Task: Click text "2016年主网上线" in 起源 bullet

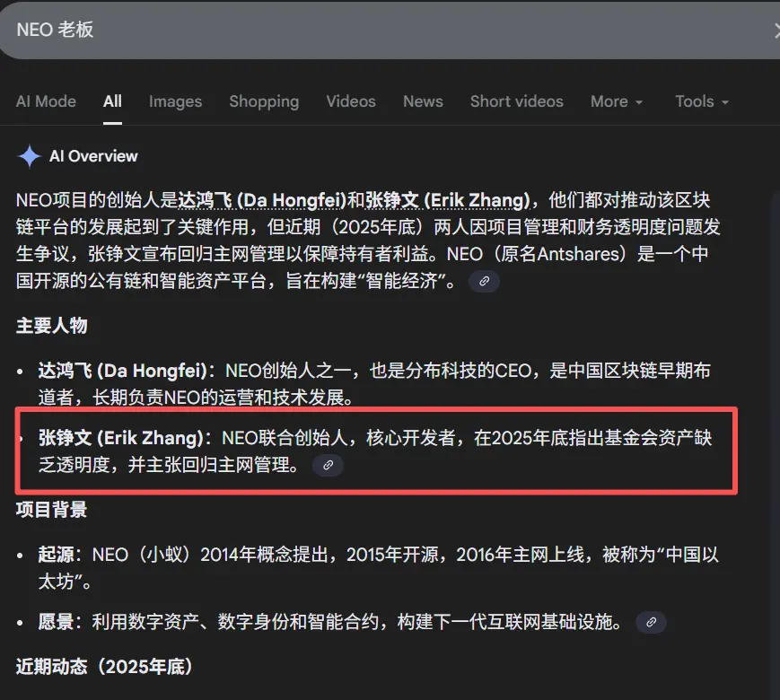Action: (521, 555)
